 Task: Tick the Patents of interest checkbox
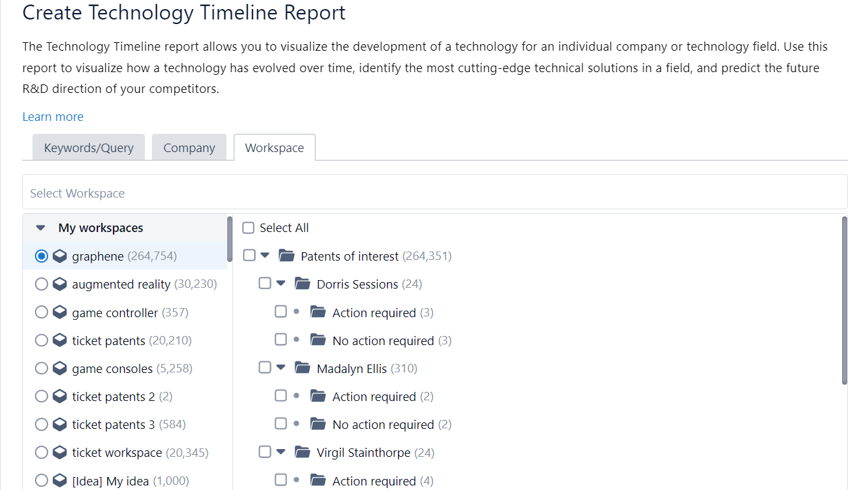tap(249, 255)
